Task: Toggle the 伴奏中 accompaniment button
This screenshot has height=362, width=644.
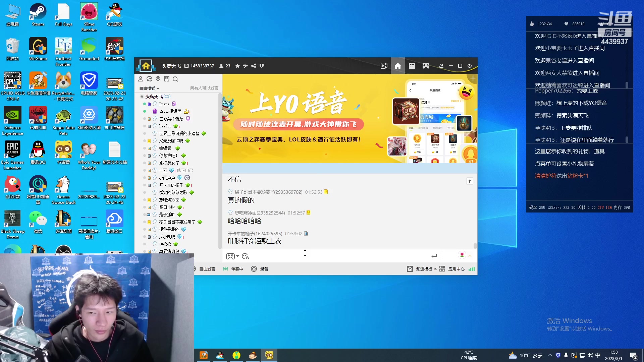Action: pos(233,269)
